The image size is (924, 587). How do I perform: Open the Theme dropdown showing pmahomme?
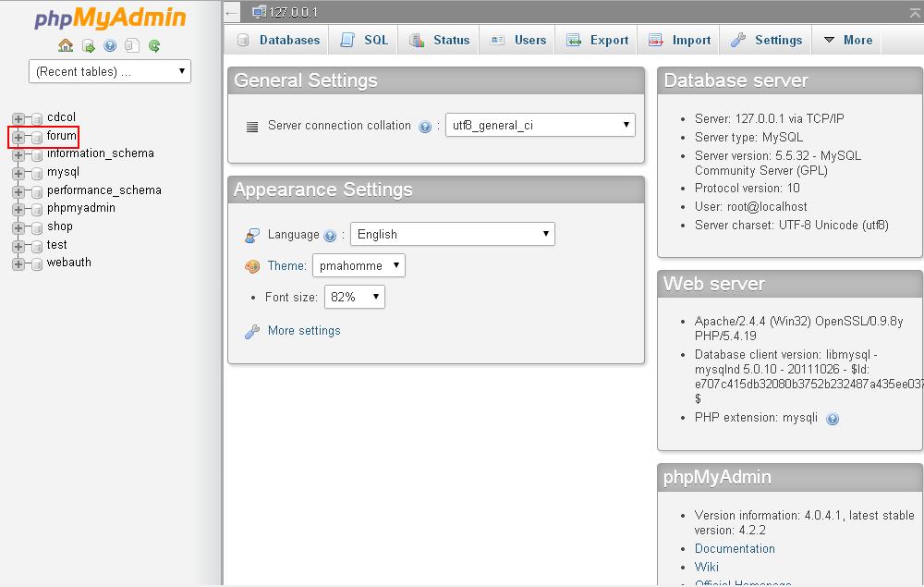pos(359,265)
